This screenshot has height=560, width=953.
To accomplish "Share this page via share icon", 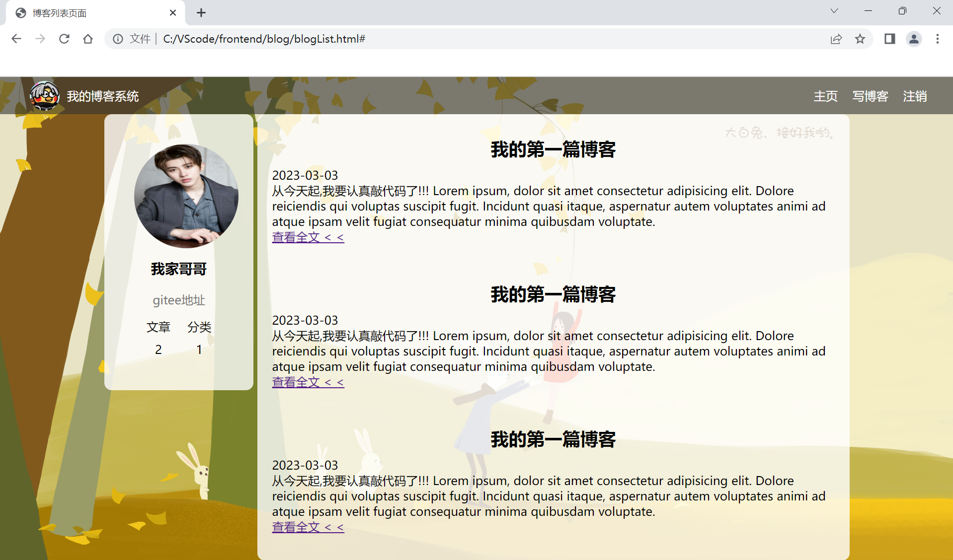I will click(x=836, y=39).
